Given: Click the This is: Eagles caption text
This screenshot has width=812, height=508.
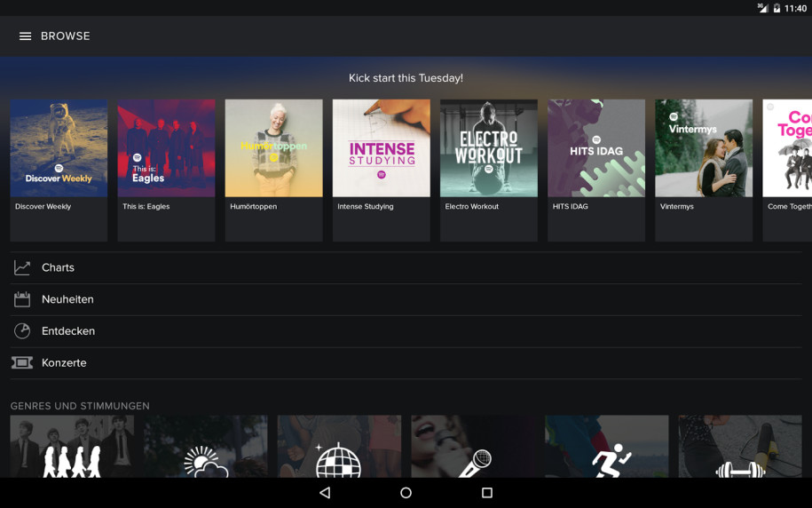Looking at the screenshot, I should click(x=146, y=206).
